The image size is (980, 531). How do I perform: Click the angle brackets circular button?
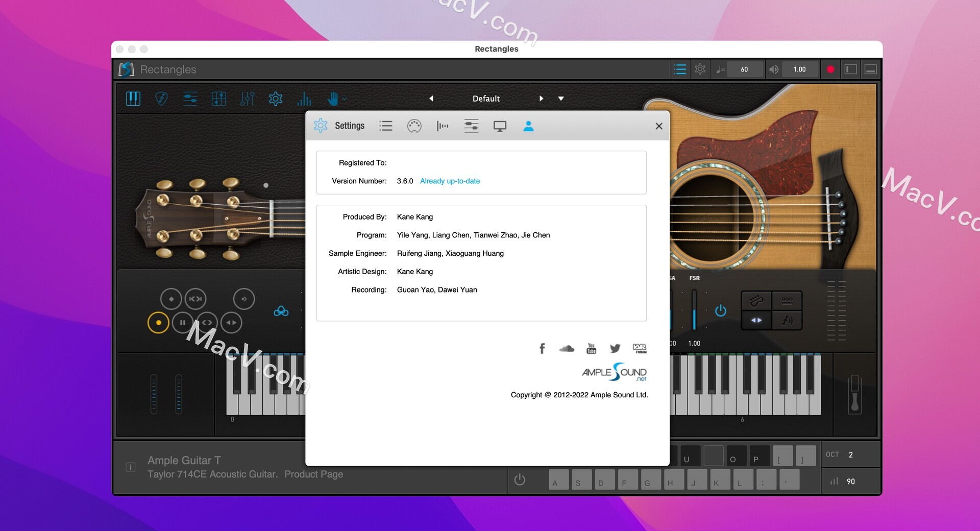[207, 323]
